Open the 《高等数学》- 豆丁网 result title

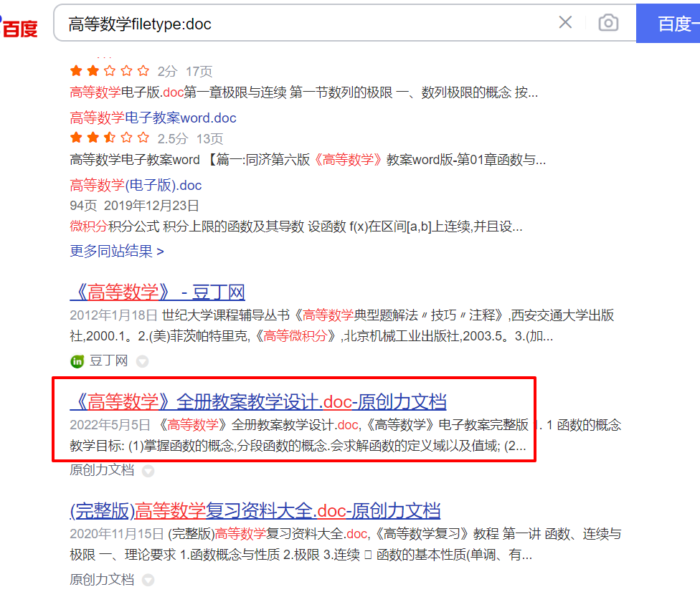pos(158,292)
